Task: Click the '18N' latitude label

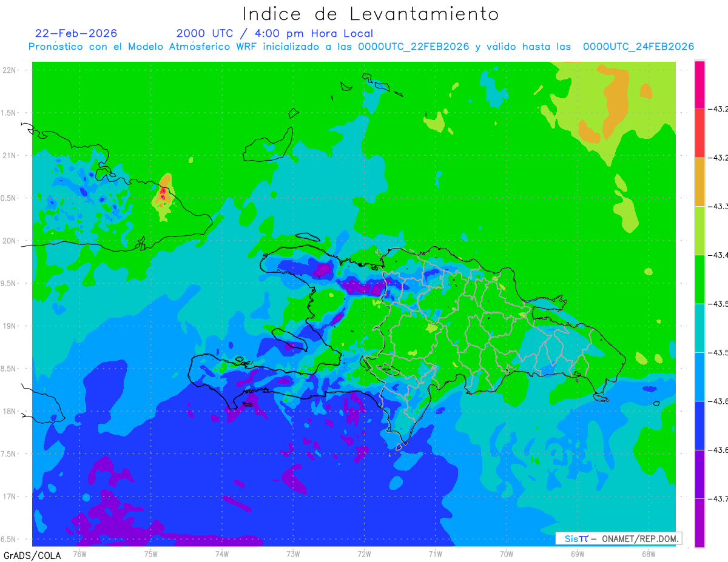Action: click(9, 411)
